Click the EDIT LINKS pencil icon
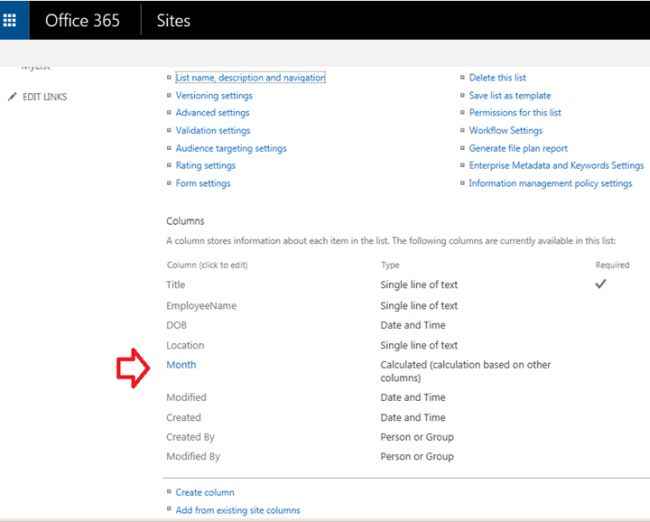 coord(12,97)
